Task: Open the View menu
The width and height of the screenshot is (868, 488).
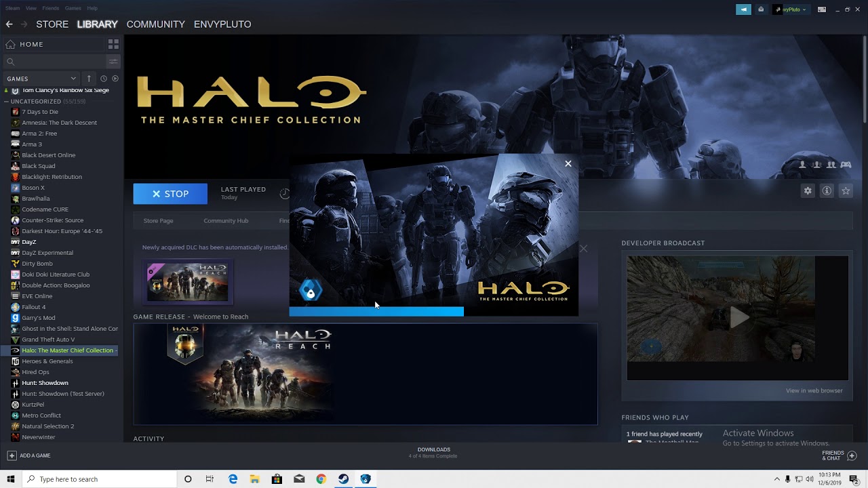Action: tap(31, 8)
